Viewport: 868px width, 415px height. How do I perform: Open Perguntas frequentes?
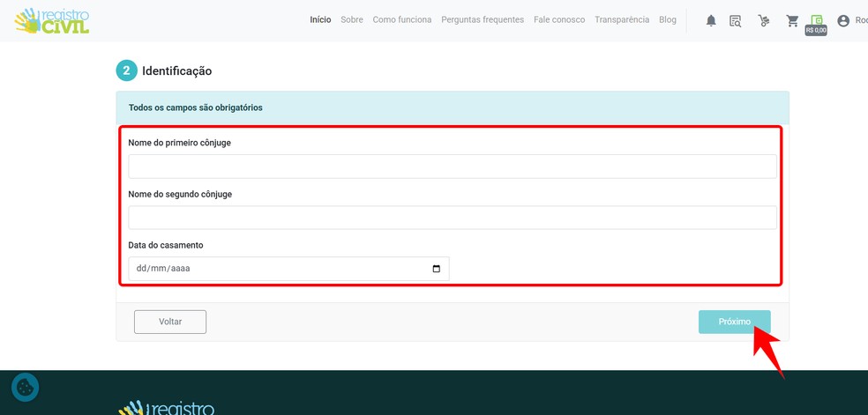(483, 20)
